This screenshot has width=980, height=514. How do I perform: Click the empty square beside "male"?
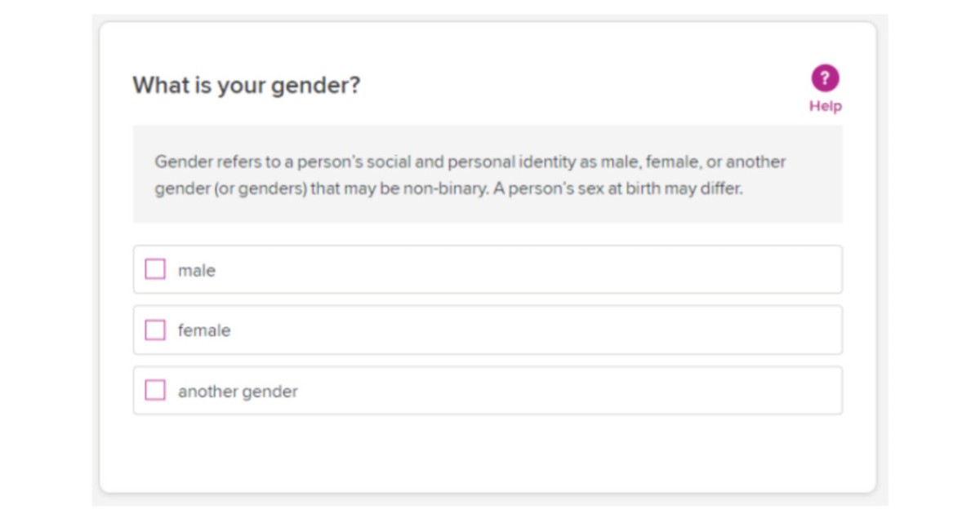point(156,269)
